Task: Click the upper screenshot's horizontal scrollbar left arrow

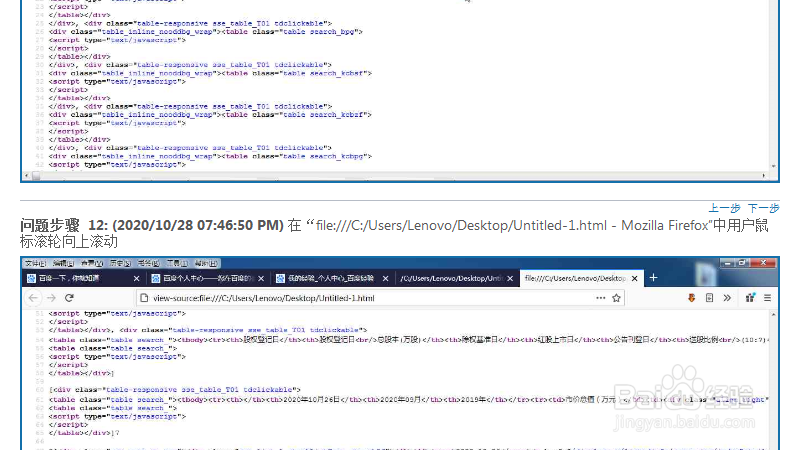Action: pyautogui.click(x=27, y=176)
